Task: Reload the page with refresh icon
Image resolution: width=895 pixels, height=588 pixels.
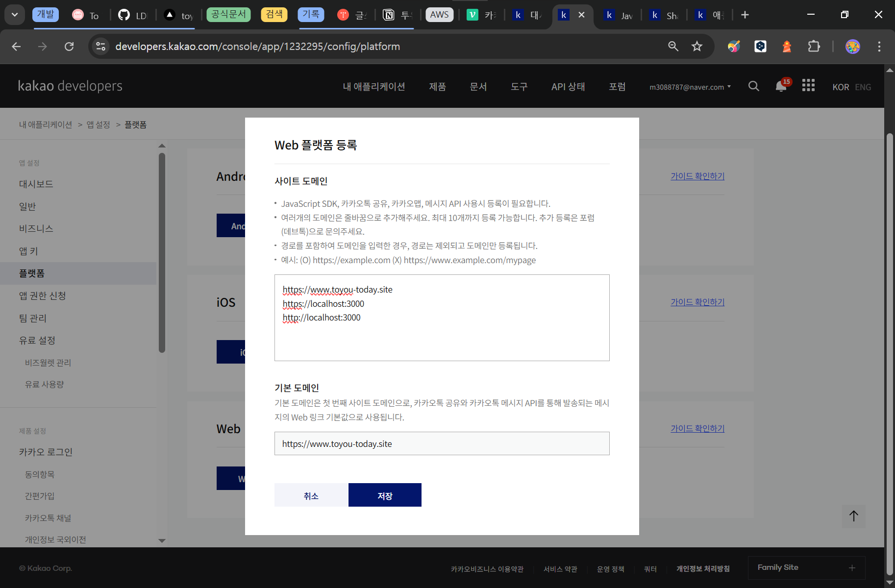Action: (69, 47)
